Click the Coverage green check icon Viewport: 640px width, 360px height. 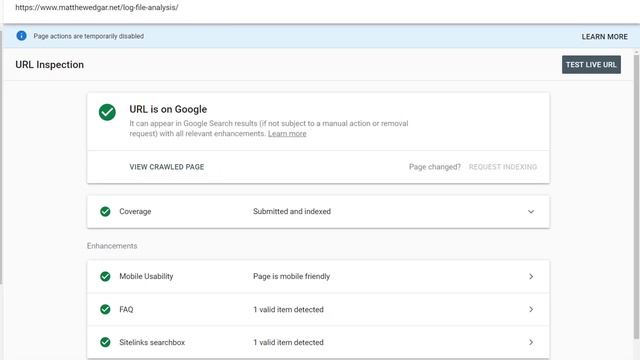pyautogui.click(x=105, y=211)
